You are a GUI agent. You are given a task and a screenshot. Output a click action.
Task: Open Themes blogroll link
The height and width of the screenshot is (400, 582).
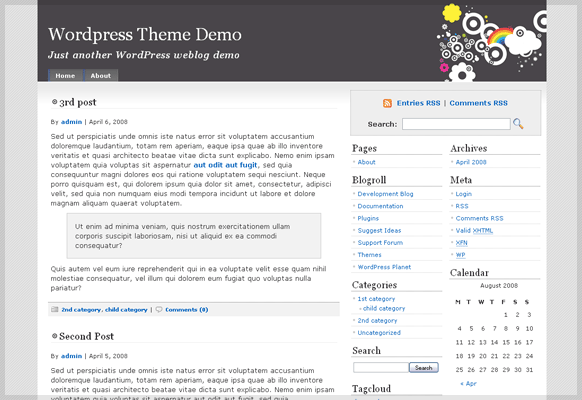369,255
